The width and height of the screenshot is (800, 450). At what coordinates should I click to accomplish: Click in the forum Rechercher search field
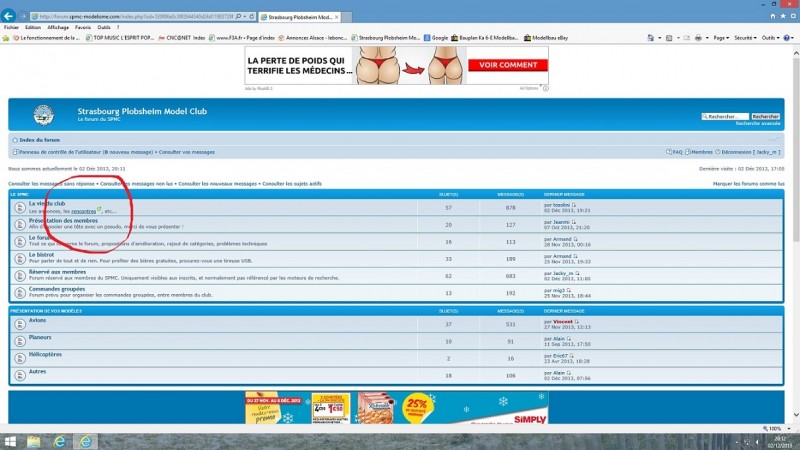tap(725, 116)
